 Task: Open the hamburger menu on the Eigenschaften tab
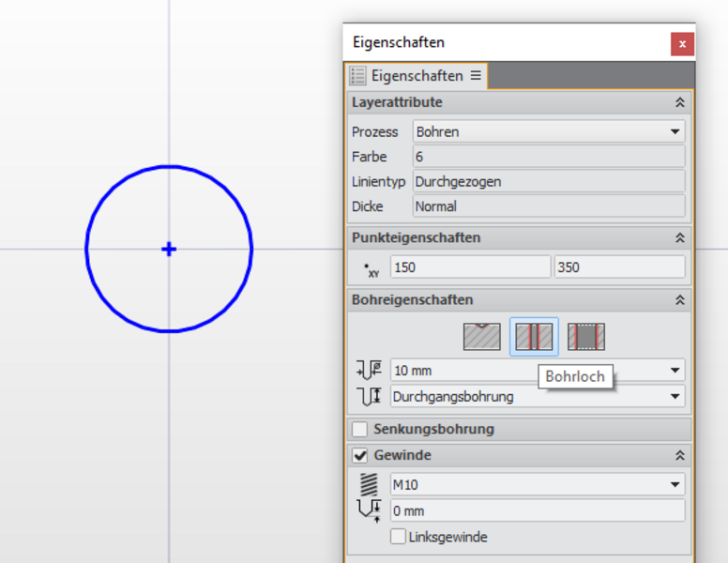(476, 75)
